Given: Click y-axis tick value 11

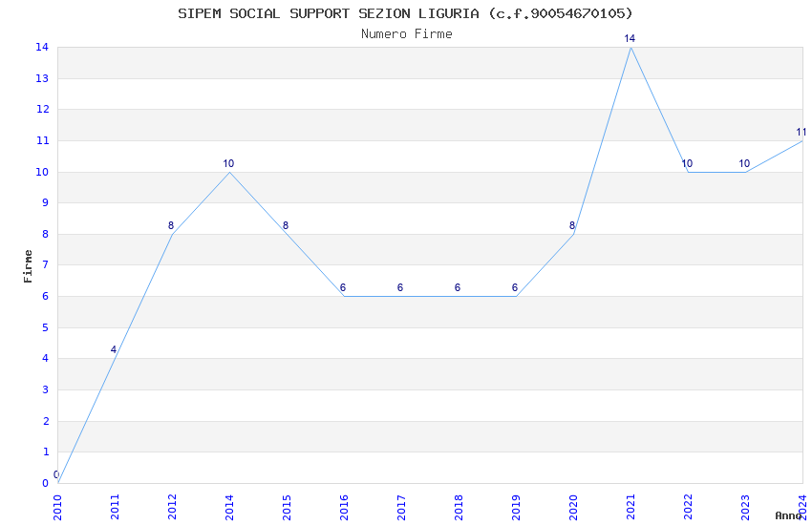Looking at the screenshot, I should [x=42, y=140].
